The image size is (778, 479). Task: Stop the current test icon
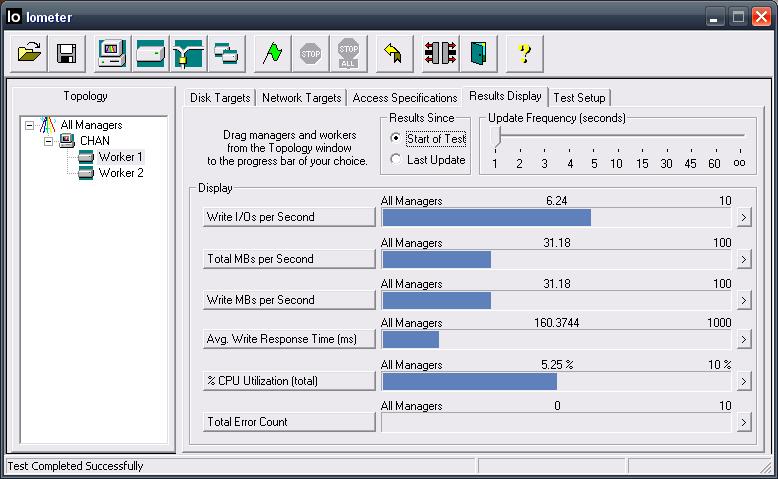tap(311, 53)
